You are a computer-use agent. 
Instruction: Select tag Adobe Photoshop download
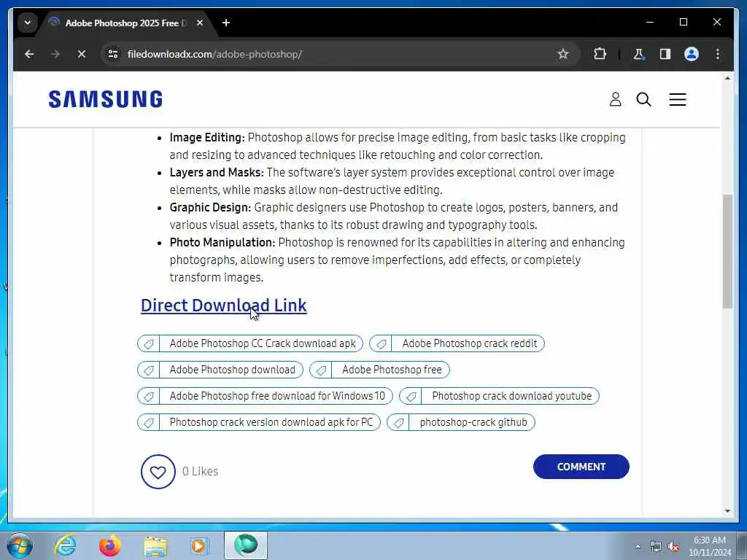[x=220, y=370]
